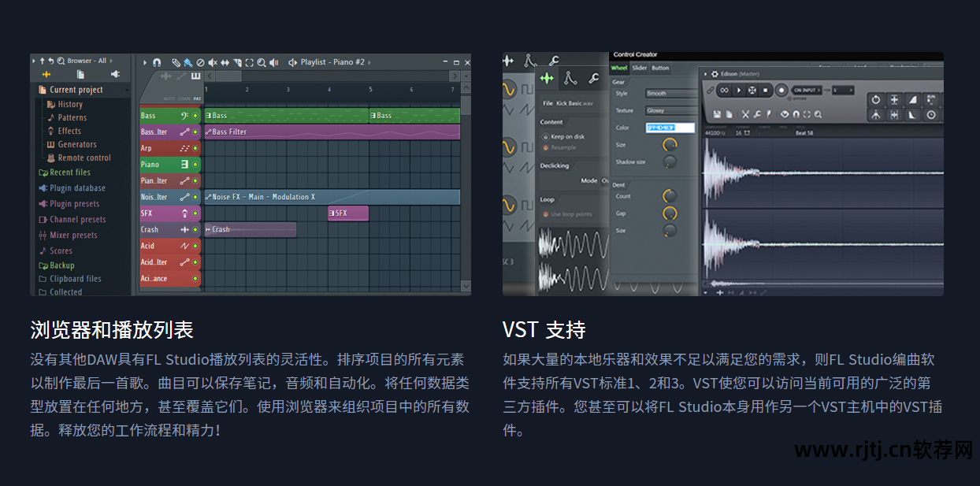Select the paint brush tool in Playlist
980x486 pixels.
point(188,62)
